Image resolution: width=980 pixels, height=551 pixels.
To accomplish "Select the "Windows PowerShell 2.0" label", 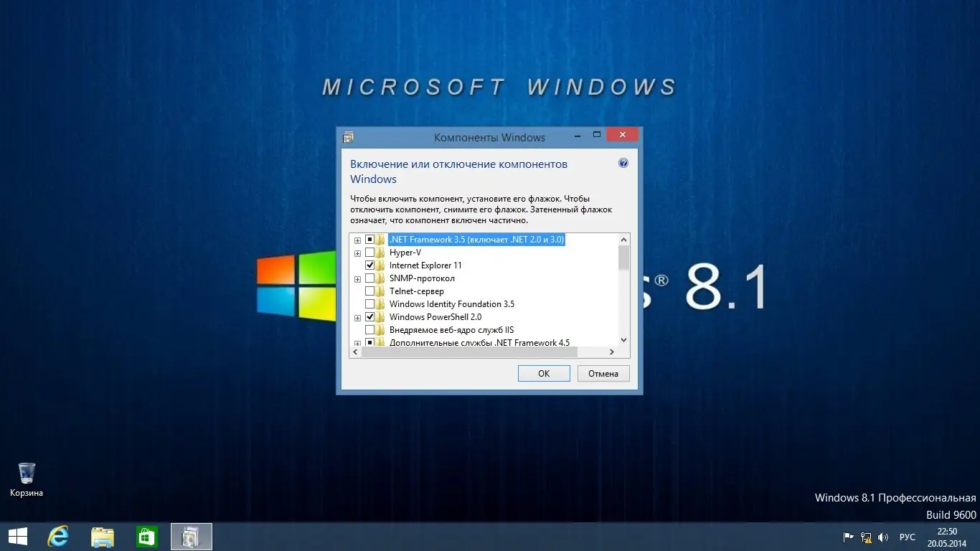I will click(435, 317).
